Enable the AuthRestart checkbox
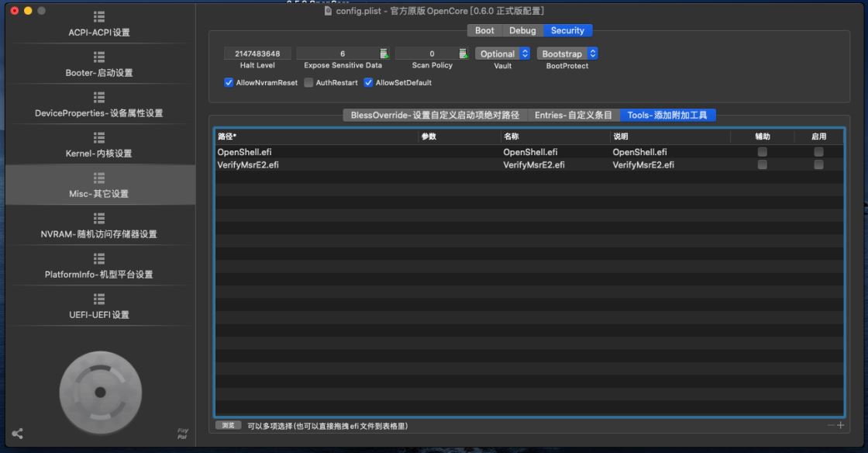Image resolution: width=868 pixels, height=453 pixels. point(309,83)
